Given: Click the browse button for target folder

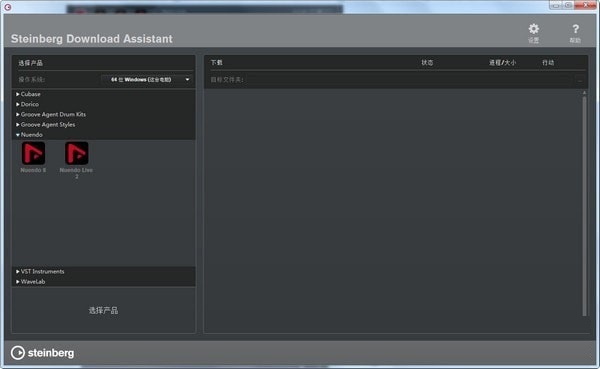Looking at the screenshot, I should coord(580,80).
